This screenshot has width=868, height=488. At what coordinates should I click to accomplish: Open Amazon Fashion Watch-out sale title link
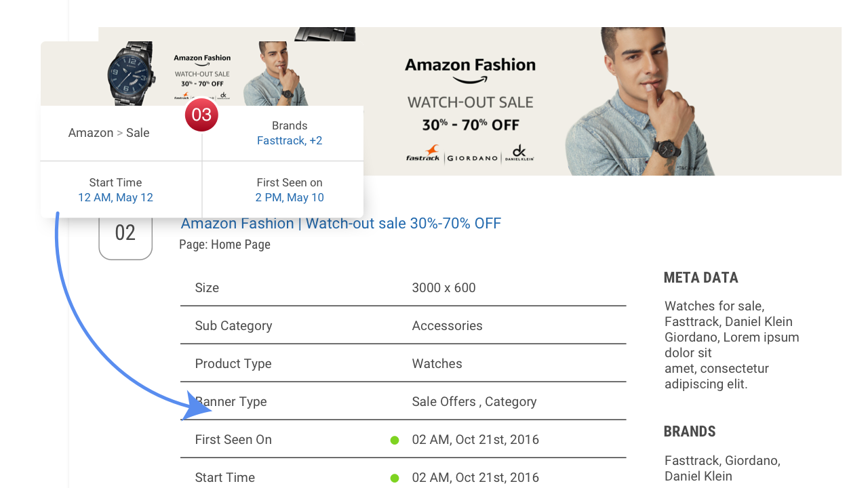coord(340,224)
